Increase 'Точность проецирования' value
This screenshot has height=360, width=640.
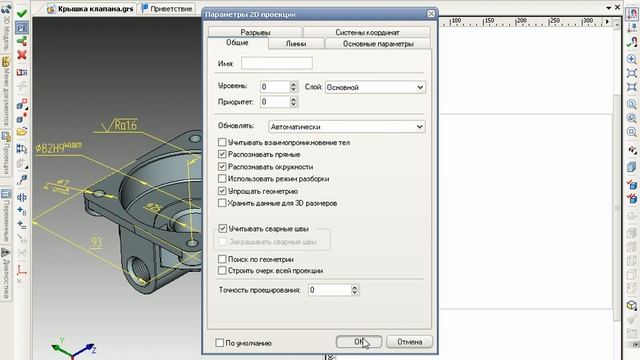(x=355, y=287)
